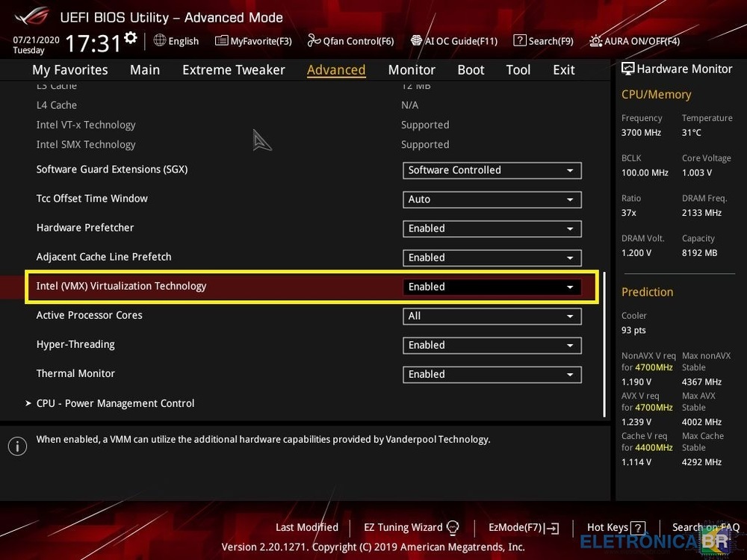Open Active Processor Cores dropdown

[x=492, y=316]
